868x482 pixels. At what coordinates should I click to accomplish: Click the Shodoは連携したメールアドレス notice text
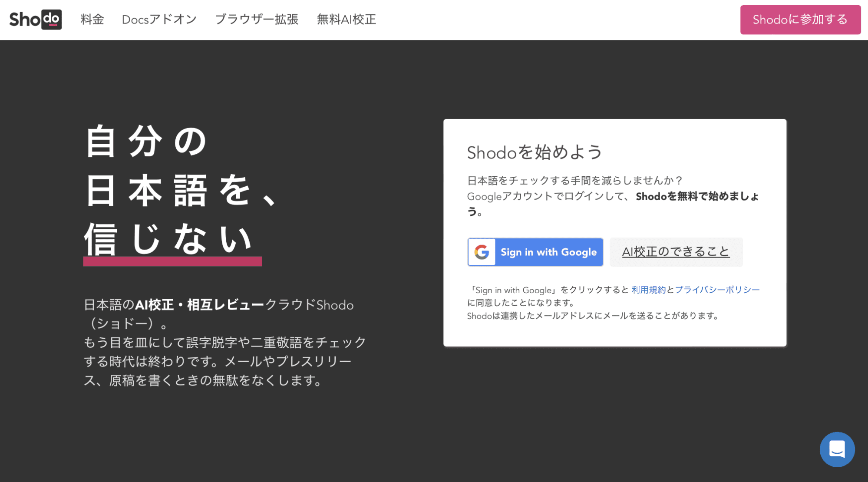593,316
